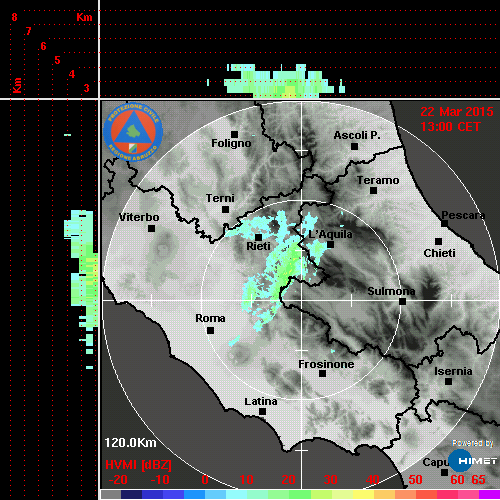This screenshot has height=500, width=500.
Task: Click the 60 dBZ scale value
Action: 457,480
